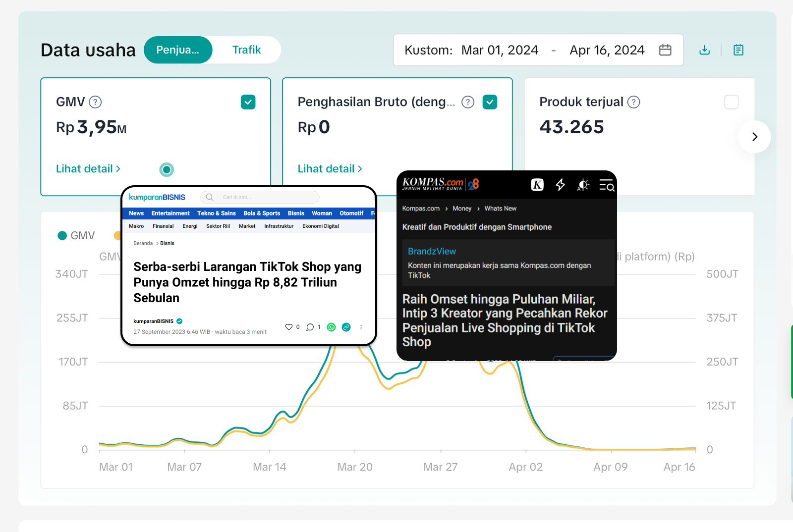This screenshot has height=532, width=793.
Task: Like the kumparan article heart icon
Action: (x=289, y=327)
